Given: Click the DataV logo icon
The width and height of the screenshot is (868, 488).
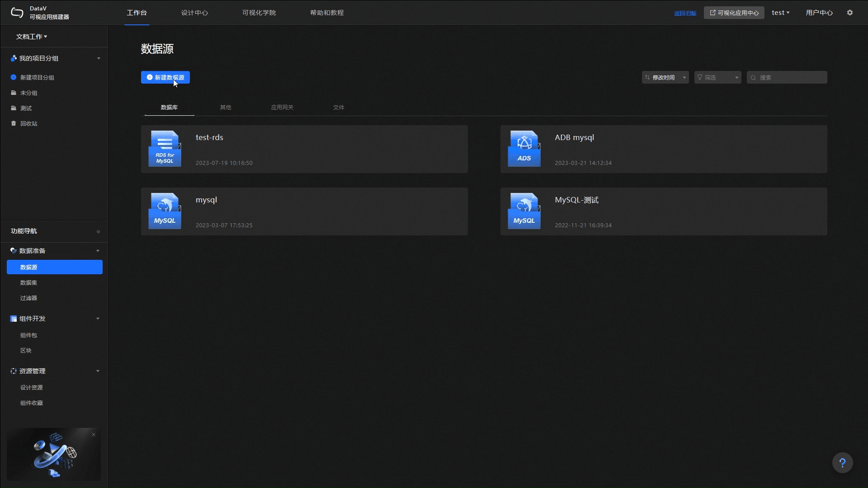Looking at the screenshot, I should tap(17, 13).
